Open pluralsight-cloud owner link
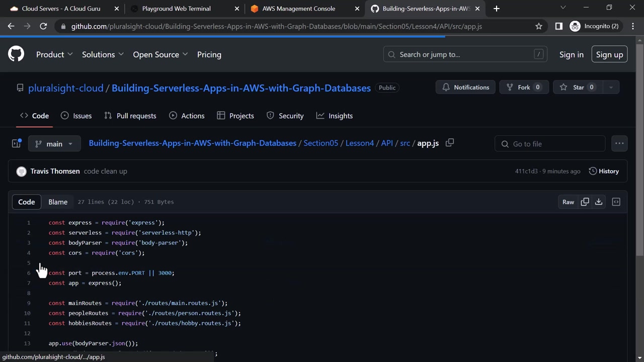 tap(65, 88)
